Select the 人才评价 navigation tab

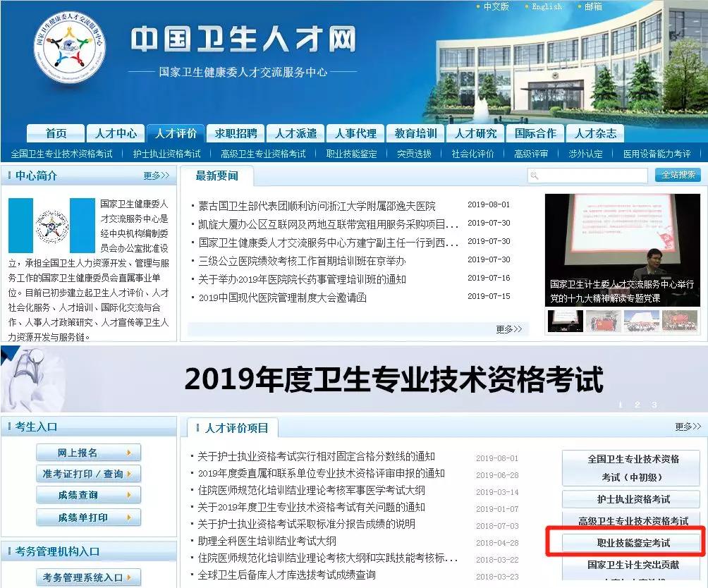click(x=176, y=133)
